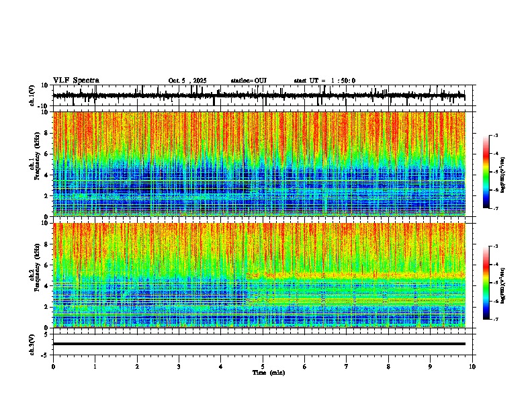
Task: Click the "4" kHz tick on ch.2 spectrogram
Action: click(46, 286)
